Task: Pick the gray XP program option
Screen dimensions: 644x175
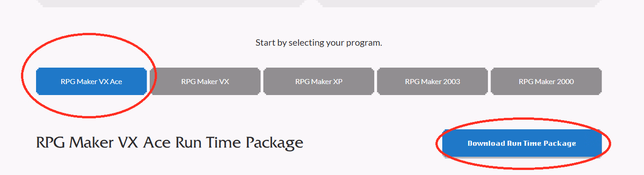Action: click(x=319, y=82)
